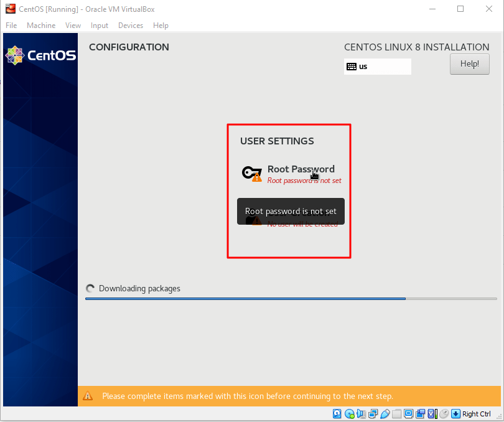
Task: Open the Machine menu
Action: pos(41,26)
